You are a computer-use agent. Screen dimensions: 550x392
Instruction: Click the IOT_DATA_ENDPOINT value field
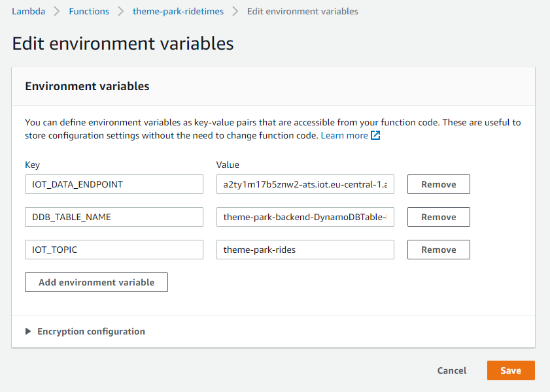(x=305, y=184)
